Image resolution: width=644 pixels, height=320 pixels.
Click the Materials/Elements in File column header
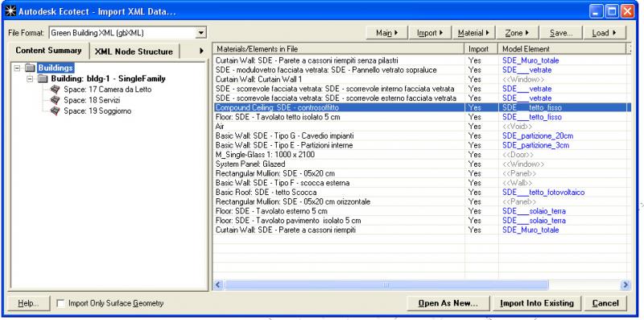click(339, 48)
